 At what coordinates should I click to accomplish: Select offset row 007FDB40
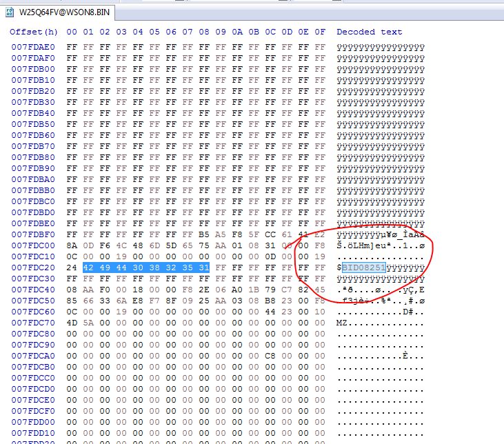33,113
